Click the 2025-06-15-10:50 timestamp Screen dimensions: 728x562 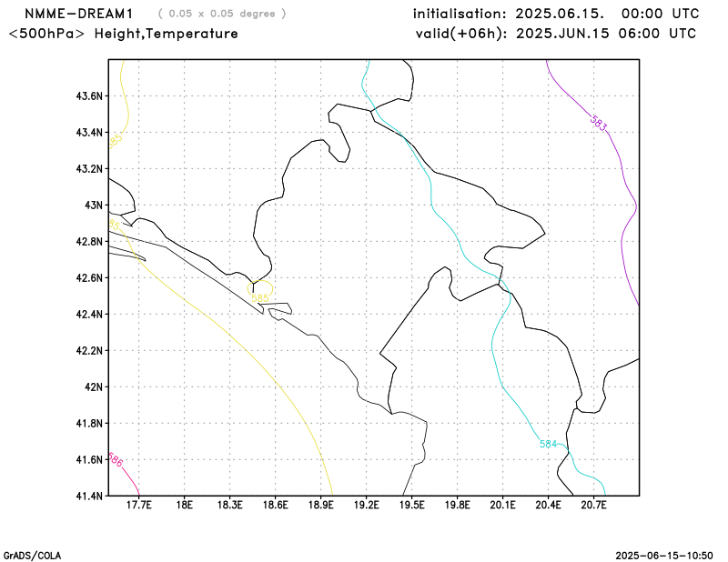point(664,556)
